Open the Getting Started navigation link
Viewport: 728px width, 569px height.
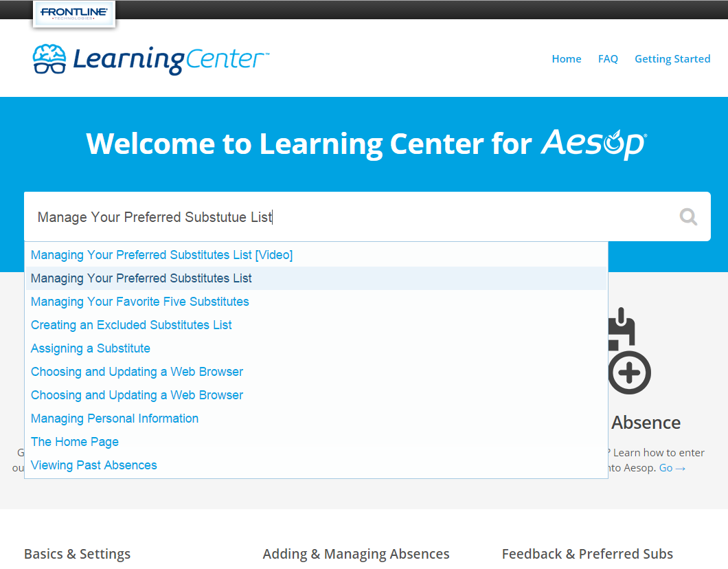672,59
